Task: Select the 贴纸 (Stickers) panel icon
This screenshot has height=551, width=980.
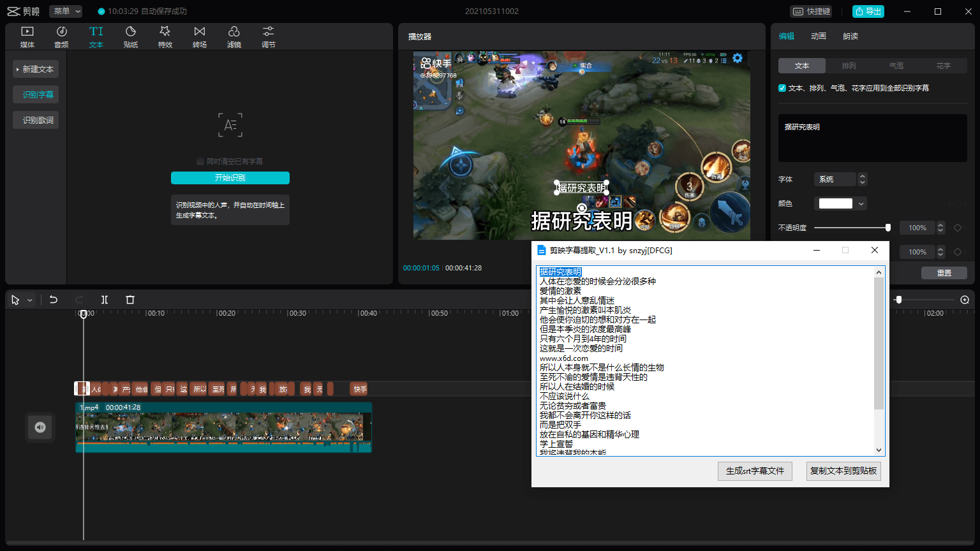Action: [x=130, y=36]
